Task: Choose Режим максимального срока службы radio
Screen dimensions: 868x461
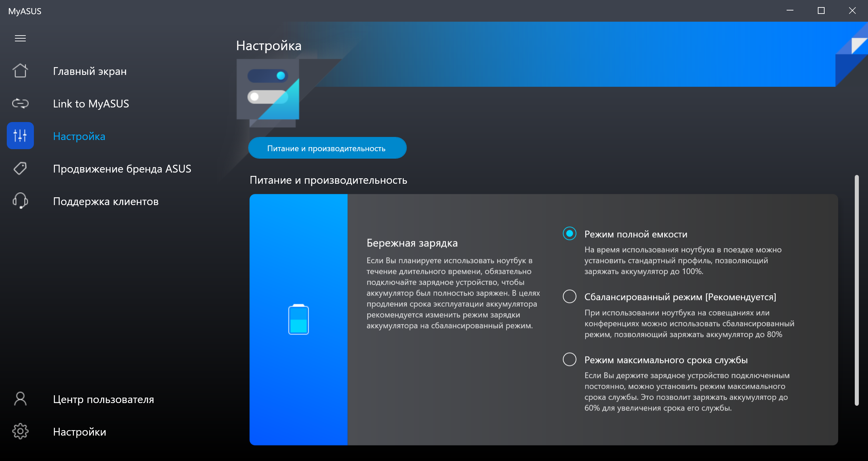Action: (x=570, y=359)
